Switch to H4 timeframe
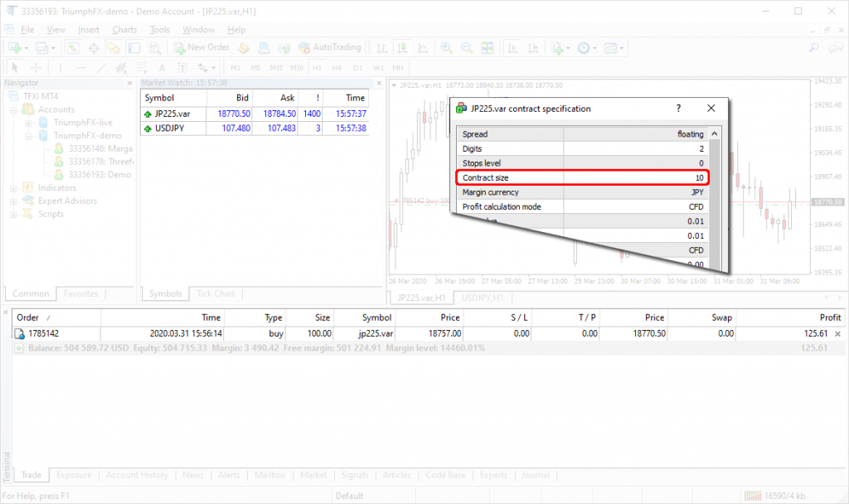 click(337, 68)
